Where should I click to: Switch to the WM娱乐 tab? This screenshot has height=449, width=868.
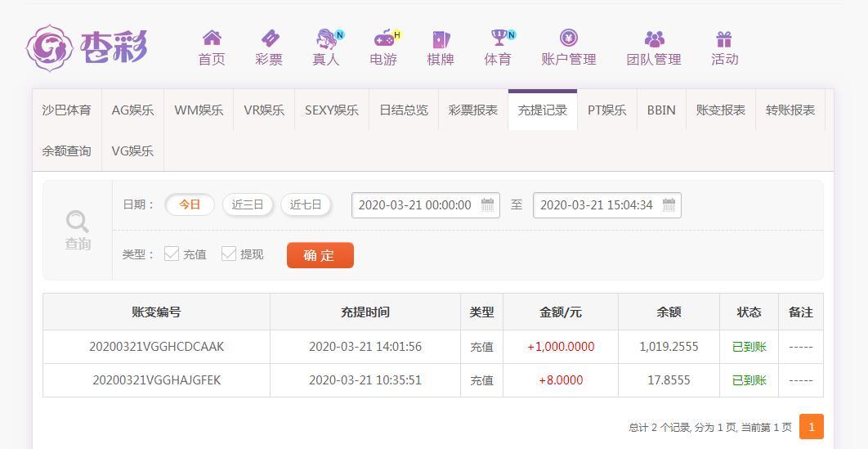[199, 110]
